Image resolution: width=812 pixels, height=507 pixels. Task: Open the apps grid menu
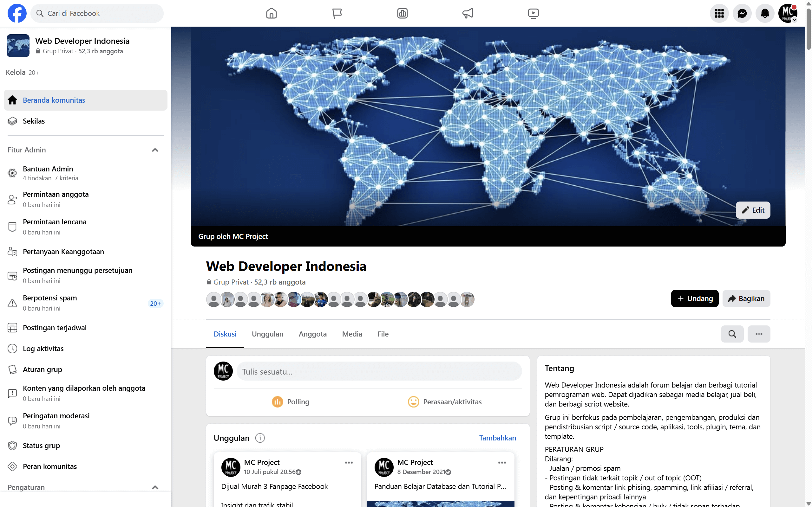[719, 13]
